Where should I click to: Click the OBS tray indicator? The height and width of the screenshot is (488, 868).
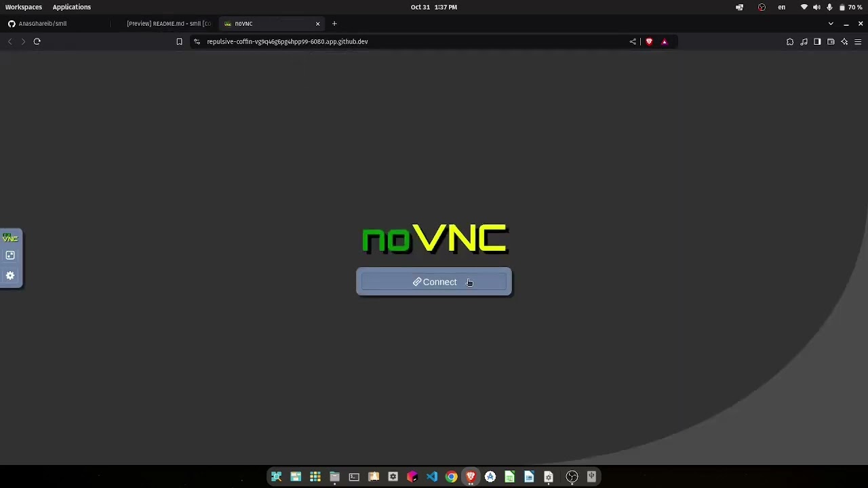(x=762, y=7)
